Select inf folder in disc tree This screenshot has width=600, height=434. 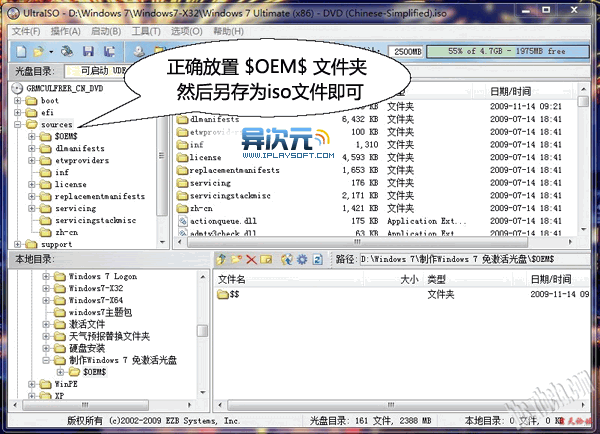62,173
